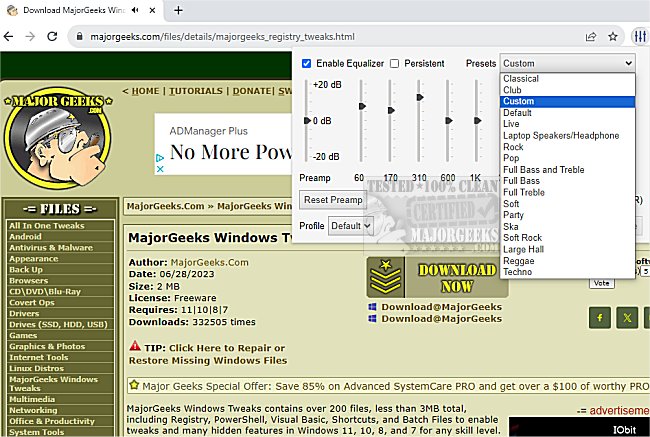The image size is (650, 437).
Task: Reload the page with the refresh icon
Action: click(52, 36)
